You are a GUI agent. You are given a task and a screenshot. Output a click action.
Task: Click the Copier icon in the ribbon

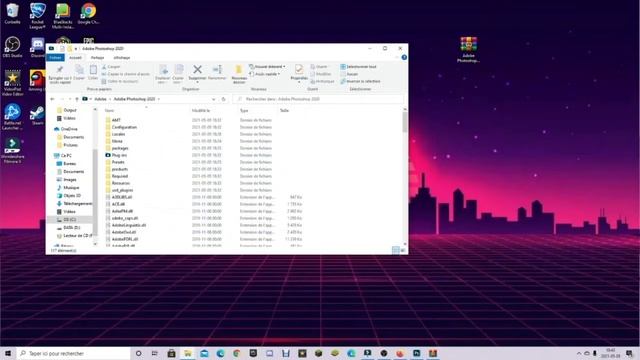point(79,70)
